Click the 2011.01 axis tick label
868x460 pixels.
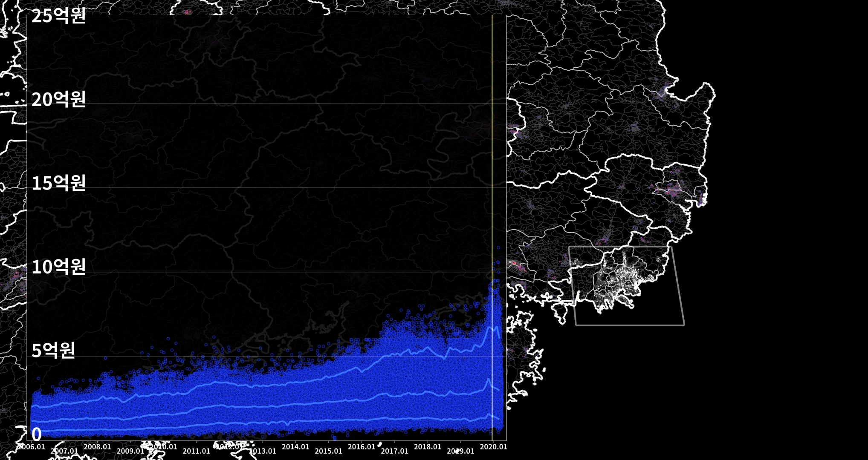197,451
